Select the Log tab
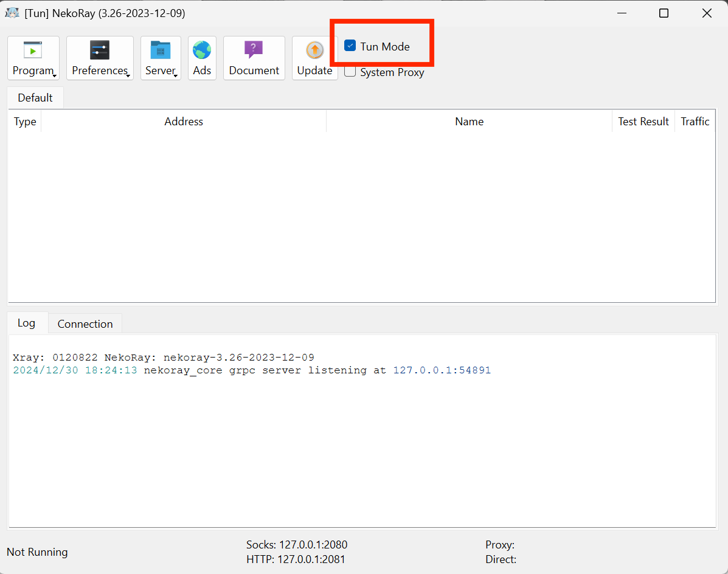728x574 pixels. point(26,323)
